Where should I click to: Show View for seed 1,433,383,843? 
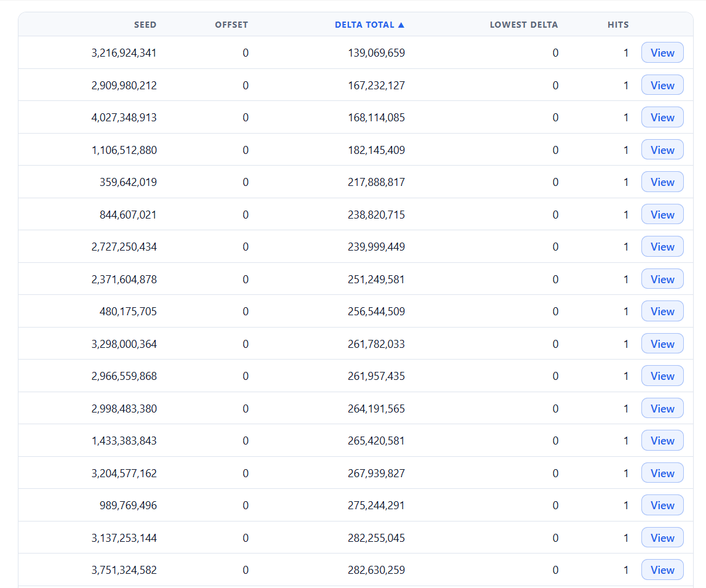pyautogui.click(x=662, y=440)
